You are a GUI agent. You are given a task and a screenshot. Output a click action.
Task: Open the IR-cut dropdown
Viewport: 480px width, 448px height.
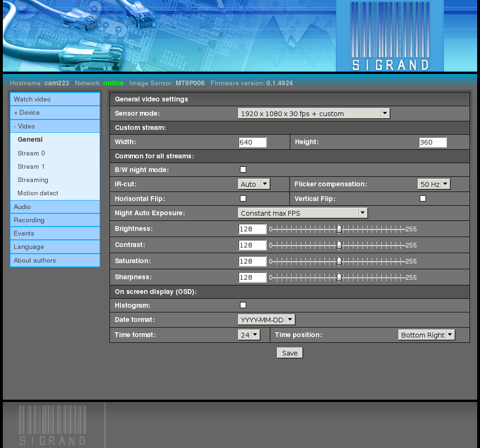click(254, 184)
